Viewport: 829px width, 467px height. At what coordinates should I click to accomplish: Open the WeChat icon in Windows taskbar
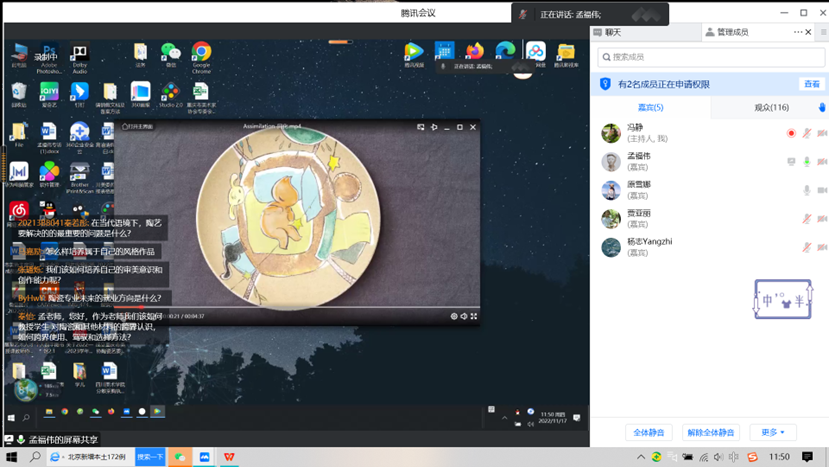pyautogui.click(x=180, y=457)
